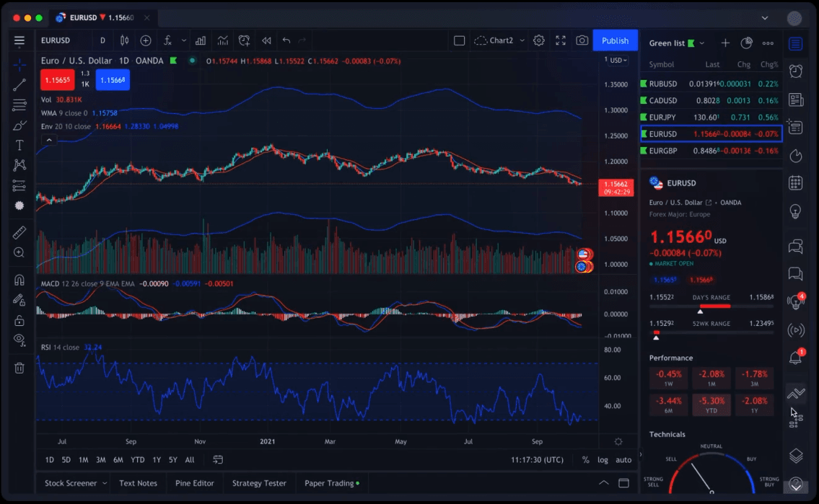The height and width of the screenshot is (504, 819).
Task: Select the XABCD pattern tool
Action: coord(19,164)
